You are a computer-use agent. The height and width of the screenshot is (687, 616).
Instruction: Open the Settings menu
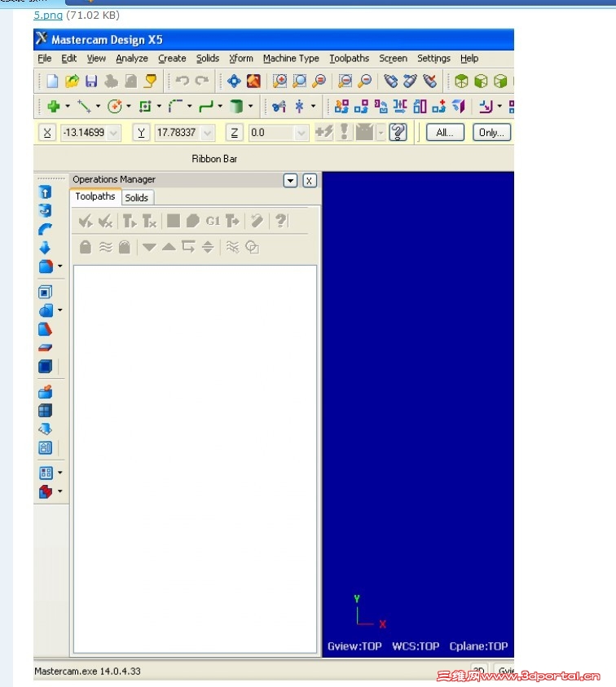(x=433, y=59)
